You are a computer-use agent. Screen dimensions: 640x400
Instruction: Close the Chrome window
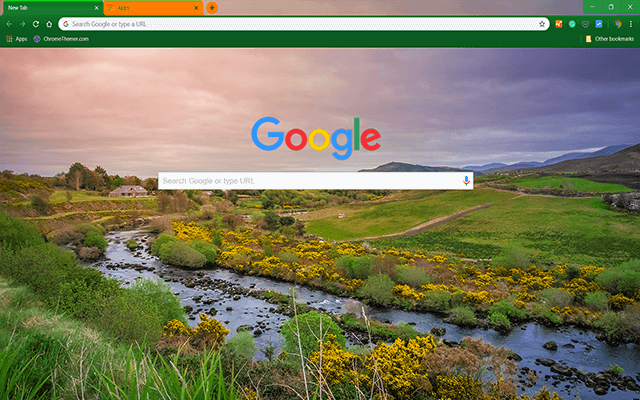pos(630,7)
